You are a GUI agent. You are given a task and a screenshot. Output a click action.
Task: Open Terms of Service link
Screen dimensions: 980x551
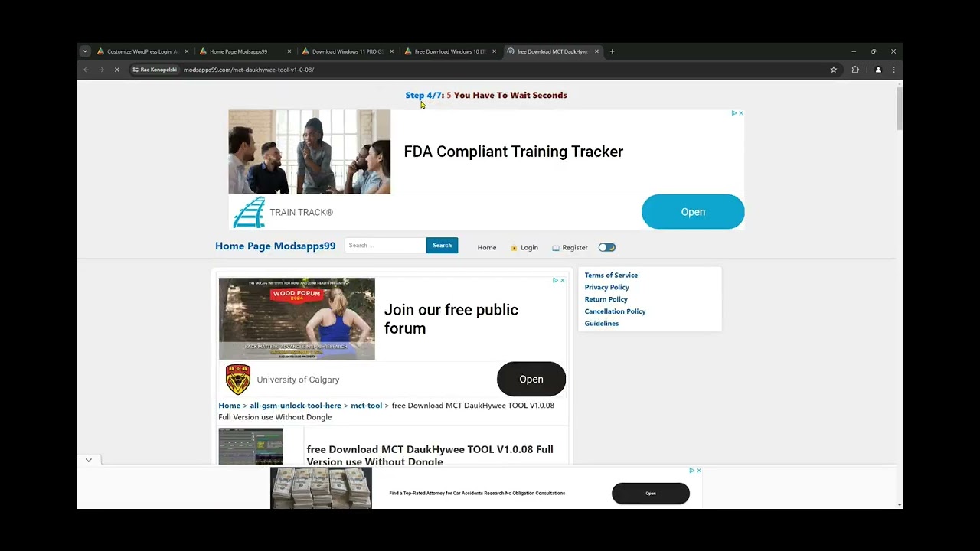(x=611, y=275)
